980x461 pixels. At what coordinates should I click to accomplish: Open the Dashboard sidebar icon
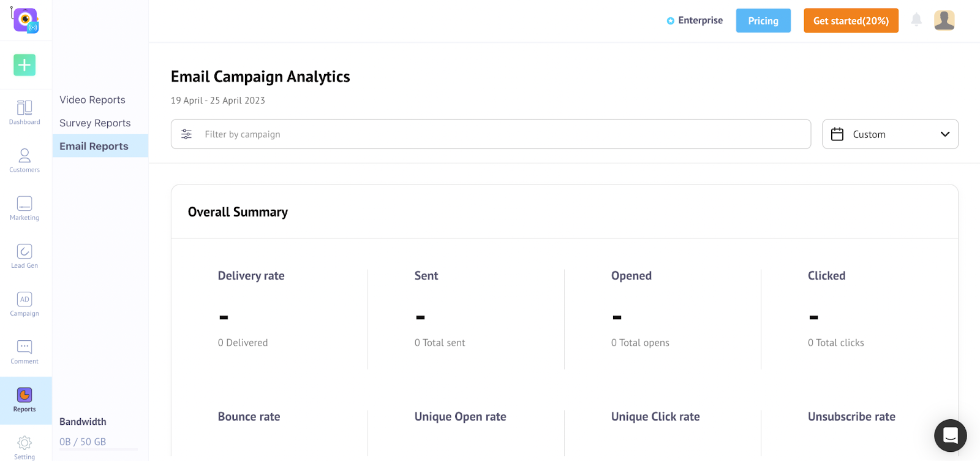click(x=24, y=113)
